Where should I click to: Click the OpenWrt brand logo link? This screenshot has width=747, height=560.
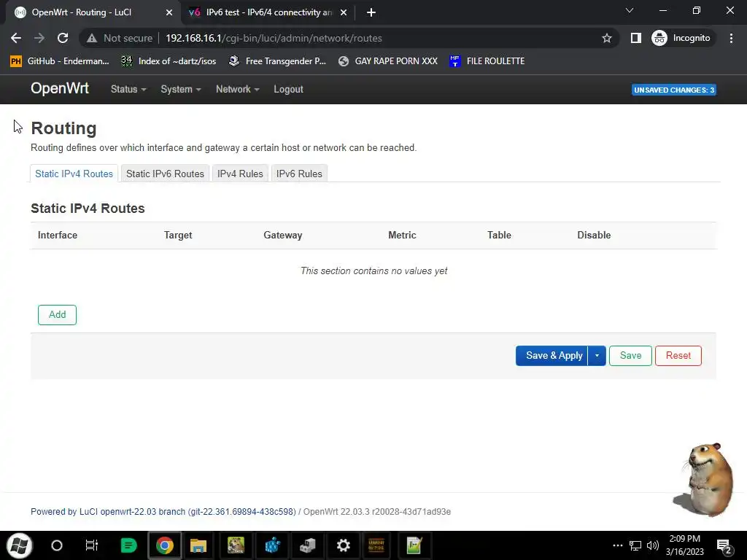point(60,88)
